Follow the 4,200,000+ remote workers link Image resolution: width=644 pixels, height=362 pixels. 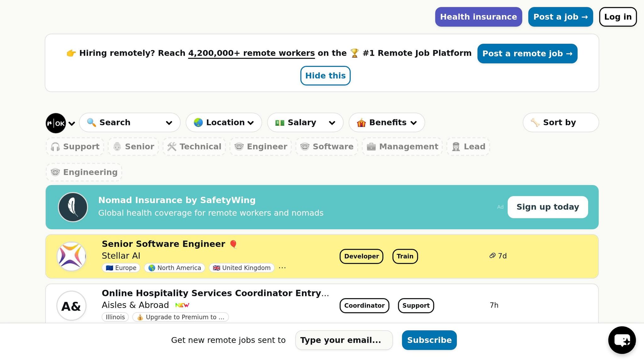(252, 53)
